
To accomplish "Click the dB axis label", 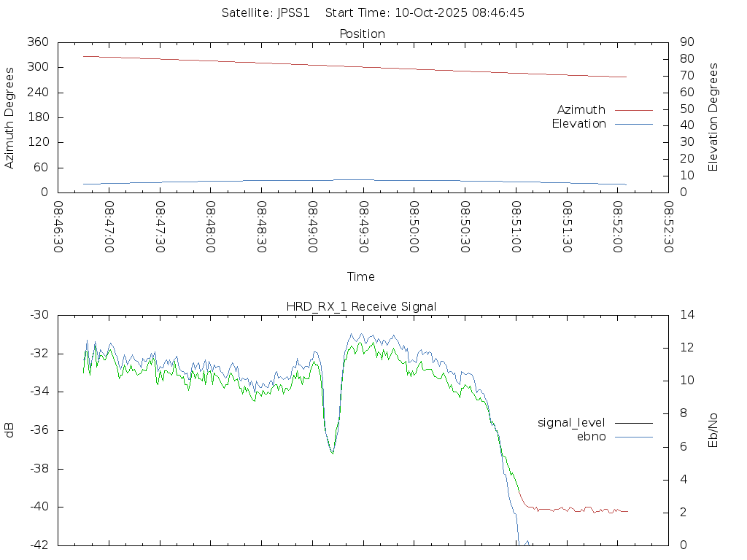I will pos(9,429).
